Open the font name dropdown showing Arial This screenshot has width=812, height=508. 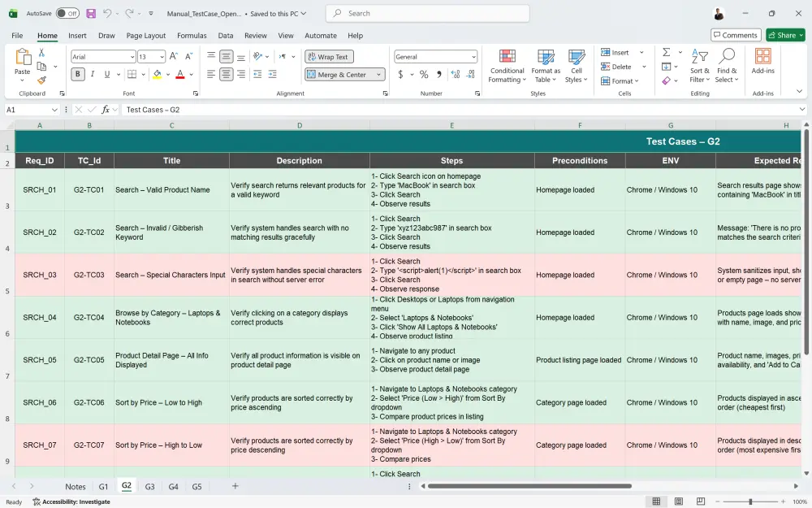pyautogui.click(x=132, y=57)
